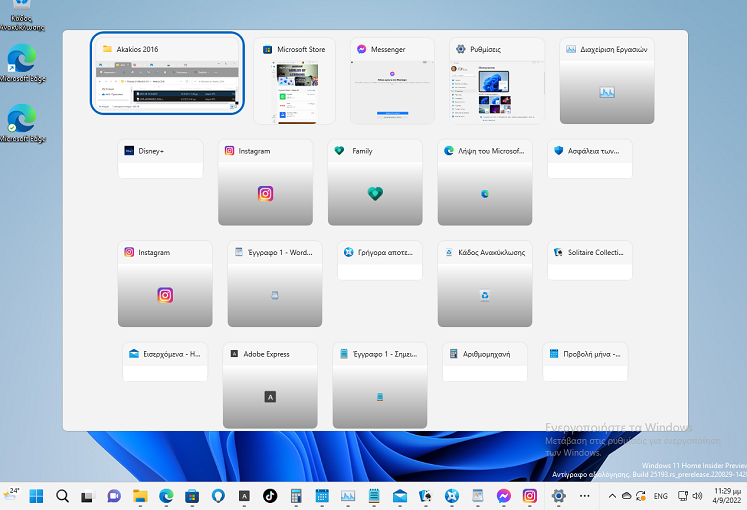The height and width of the screenshot is (510, 747).
Task: Switch to the Εισερχόμενα - H... window card
Action: pos(165,361)
